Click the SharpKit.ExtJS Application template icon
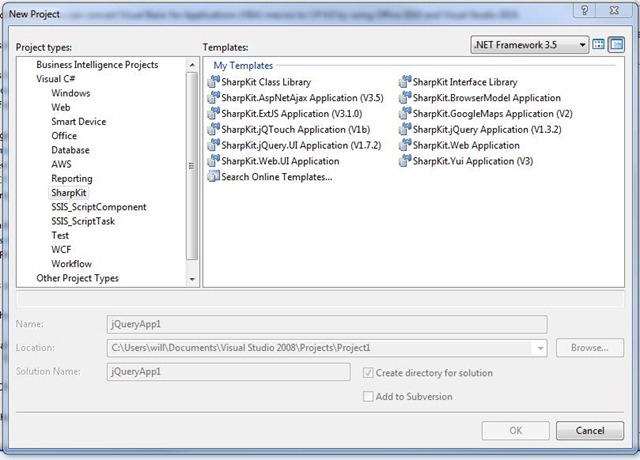 (213, 113)
